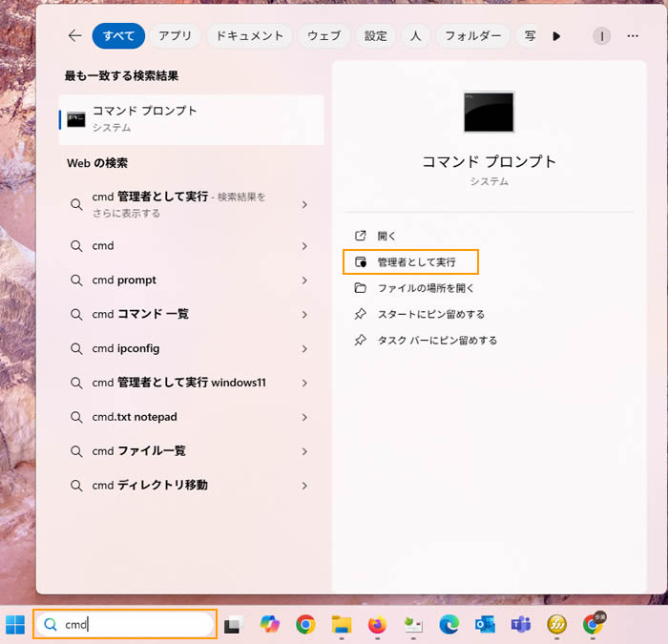The height and width of the screenshot is (644, 668).
Task: Select the ドキュメント filter tab
Action: pyautogui.click(x=249, y=36)
